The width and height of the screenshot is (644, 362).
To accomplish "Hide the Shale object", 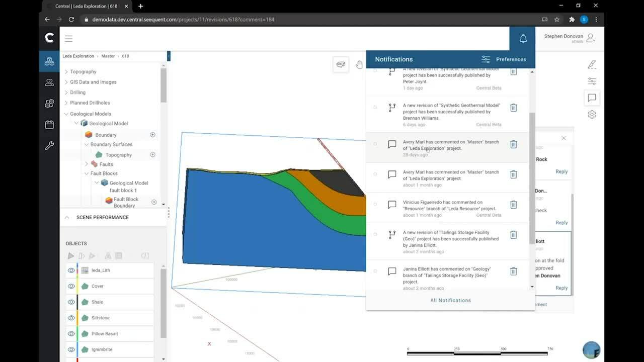I will click(x=71, y=302).
